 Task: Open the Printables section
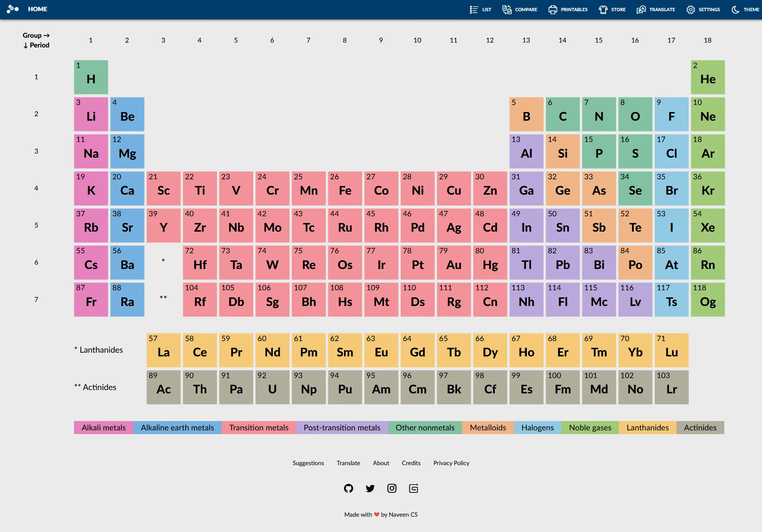567,9
